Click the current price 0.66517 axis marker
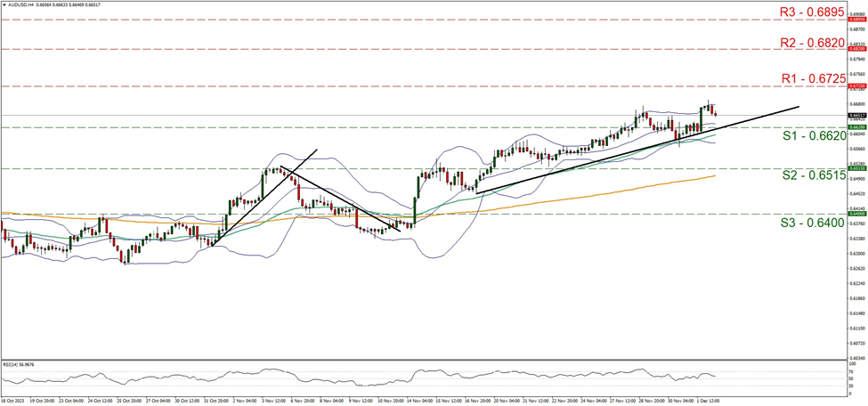Viewport: 868px width, 406px height. pyautogui.click(x=855, y=115)
